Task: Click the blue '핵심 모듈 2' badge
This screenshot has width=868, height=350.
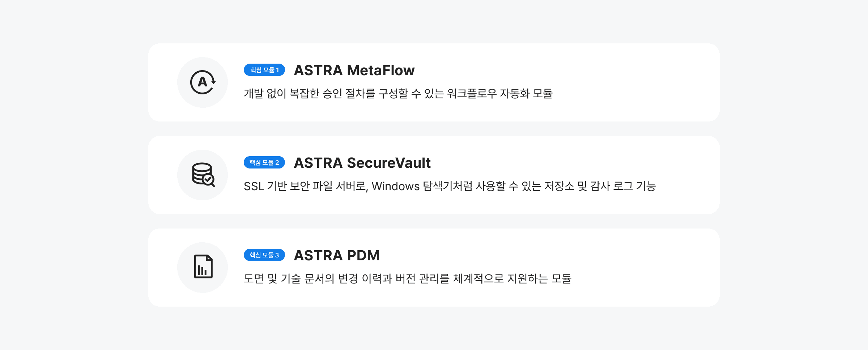Action: (x=264, y=163)
